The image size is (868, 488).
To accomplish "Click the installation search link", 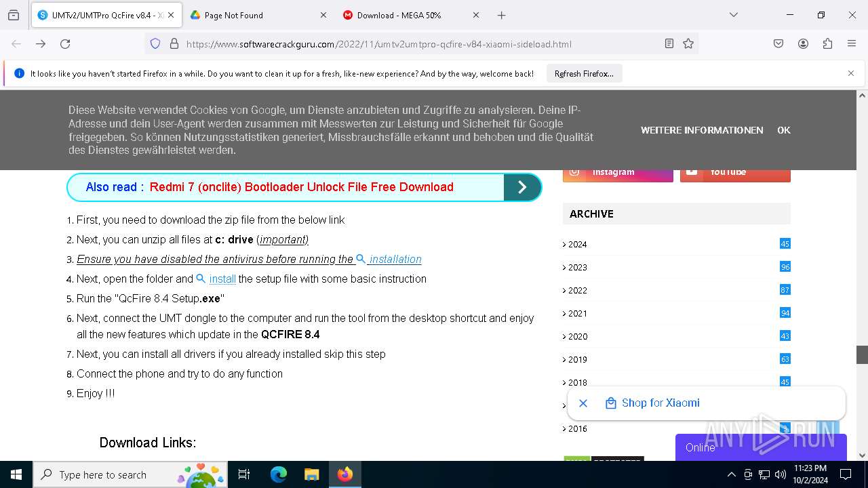I will pyautogui.click(x=389, y=259).
